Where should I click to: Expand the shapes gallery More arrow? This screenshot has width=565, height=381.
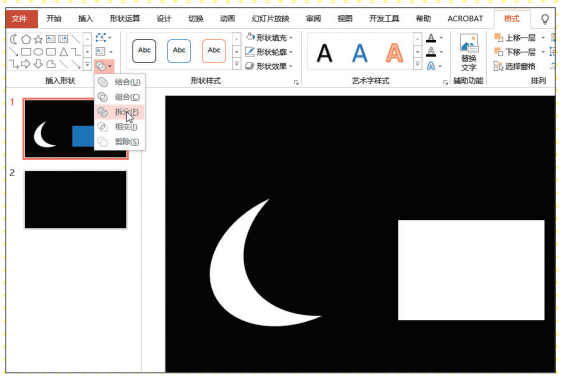[x=87, y=65]
